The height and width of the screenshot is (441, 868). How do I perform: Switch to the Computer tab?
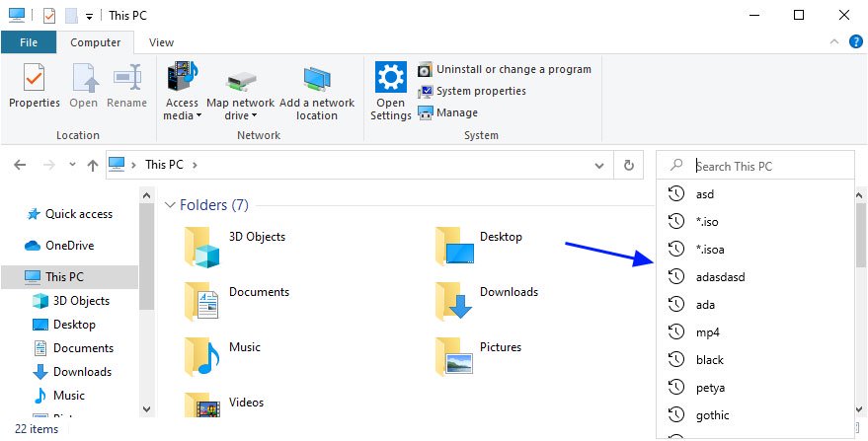tap(95, 42)
